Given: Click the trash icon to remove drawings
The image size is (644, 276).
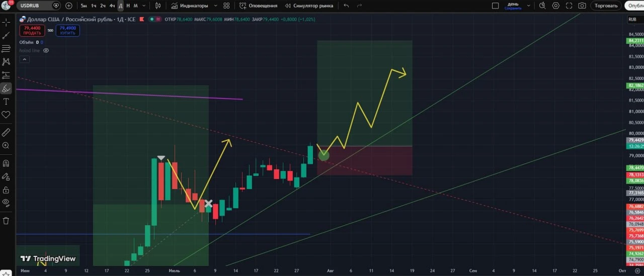Looking at the screenshot, I should tap(6, 221).
